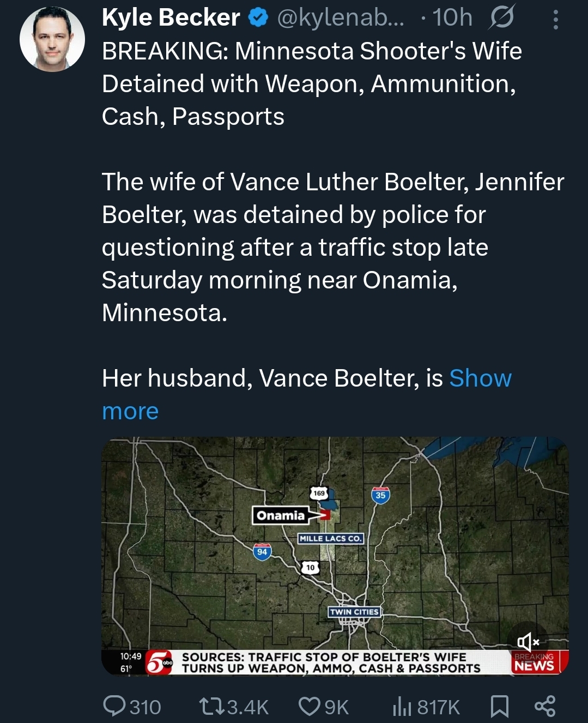Click the reply comment bubble icon
The width and height of the screenshot is (588, 723).
(x=114, y=706)
